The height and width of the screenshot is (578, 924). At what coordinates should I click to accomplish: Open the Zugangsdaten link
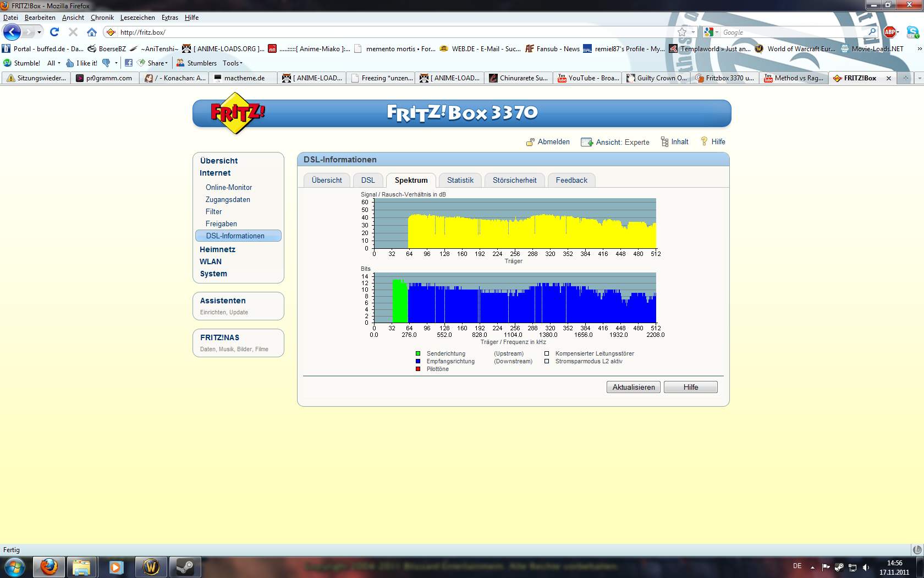(x=228, y=199)
